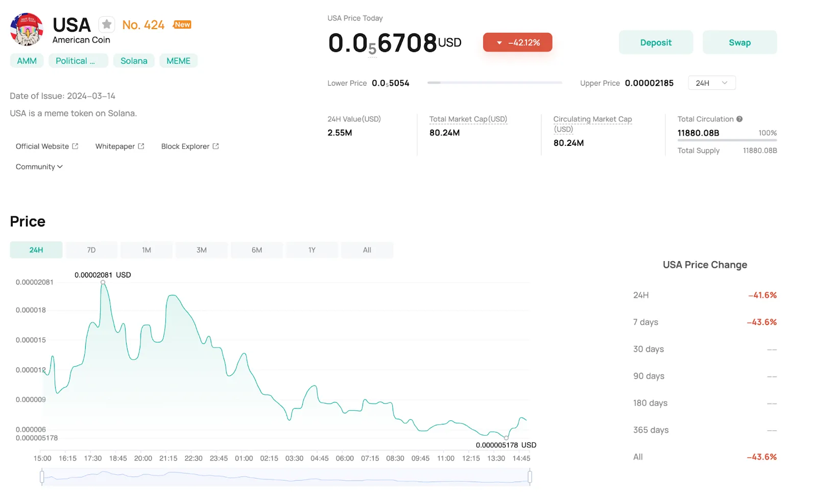Open the 24H price range dropdown
The width and height of the screenshot is (817, 504).
(712, 83)
